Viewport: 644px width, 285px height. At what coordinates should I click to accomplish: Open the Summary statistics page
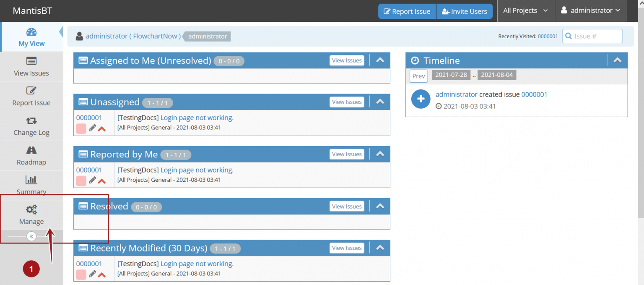[31, 185]
